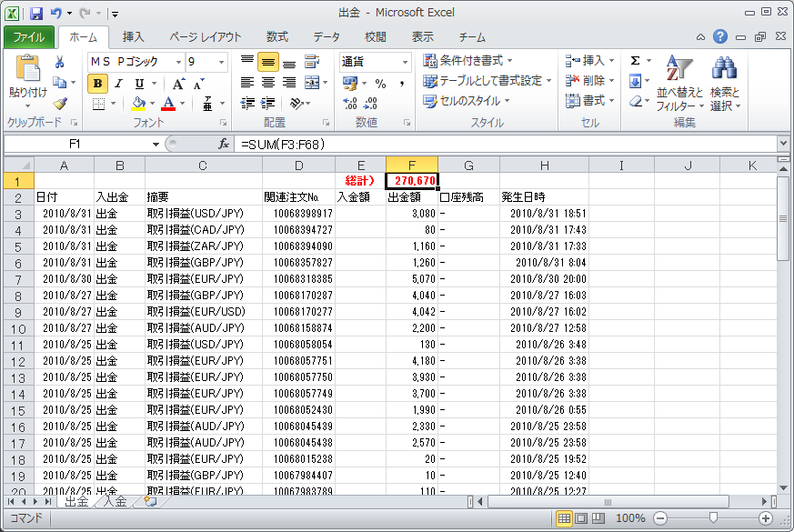Open the 条件付き書式 dropdown
This screenshot has width=794, height=532.
pyautogui.click(x=467, y=61)
